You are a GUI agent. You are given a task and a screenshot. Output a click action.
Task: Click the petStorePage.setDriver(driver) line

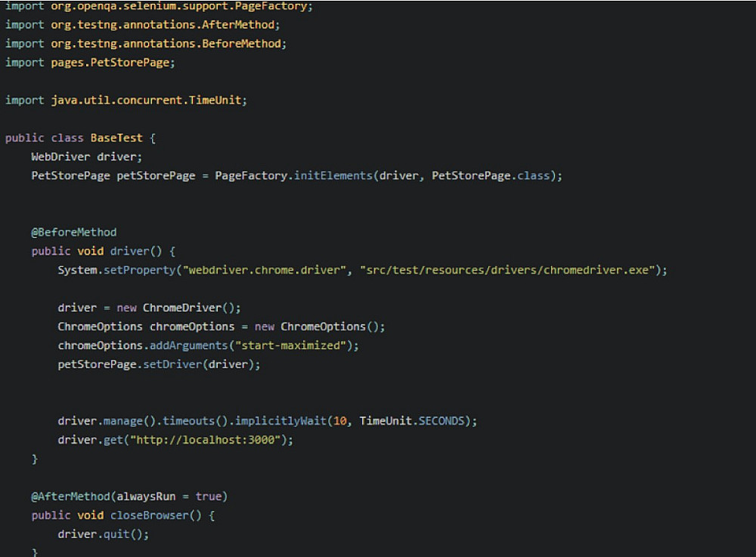point(159,364)
